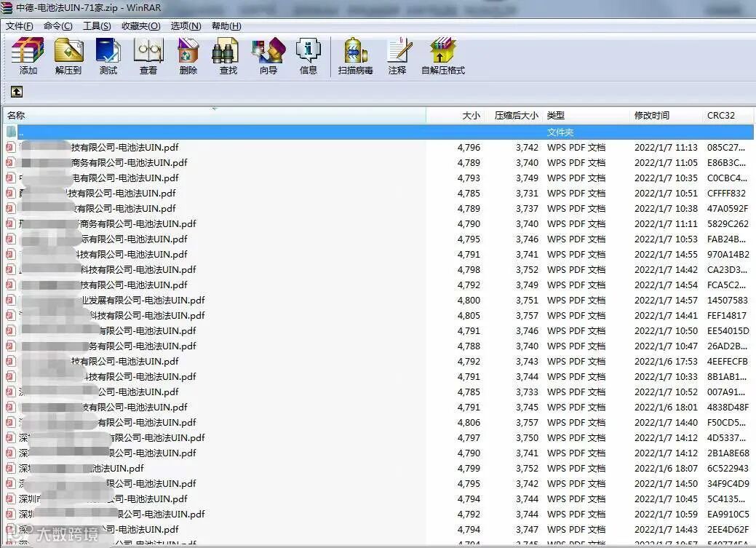This screenshot has height=548, width=756.
Task: Click modified time 2022/1/7 14:54
Action: 666,285
